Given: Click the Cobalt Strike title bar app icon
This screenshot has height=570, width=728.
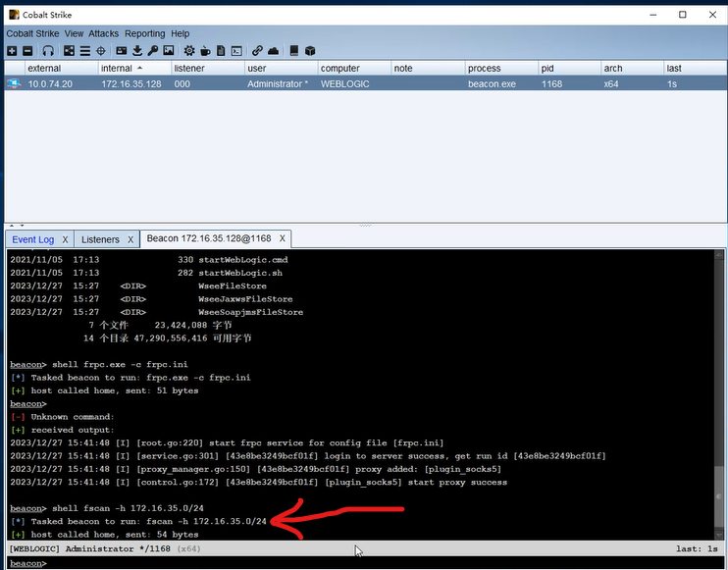Looking at the screenshot, I should pyautogui.click(x=14, y=15).
